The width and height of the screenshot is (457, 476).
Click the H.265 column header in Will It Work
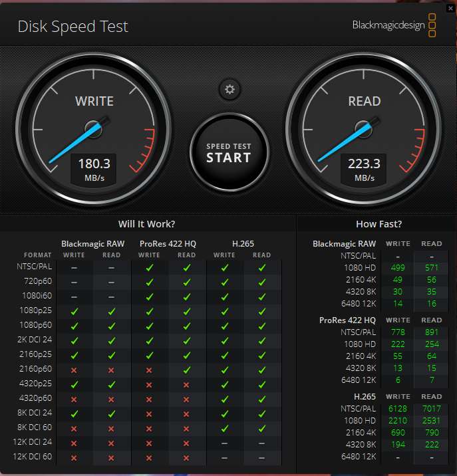[x=243, y=243]
